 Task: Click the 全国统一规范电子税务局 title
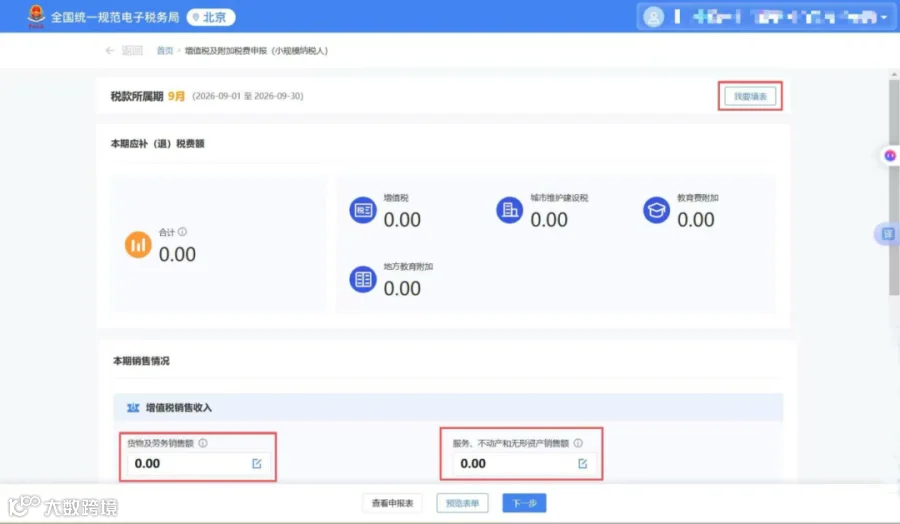pos(115,17)
